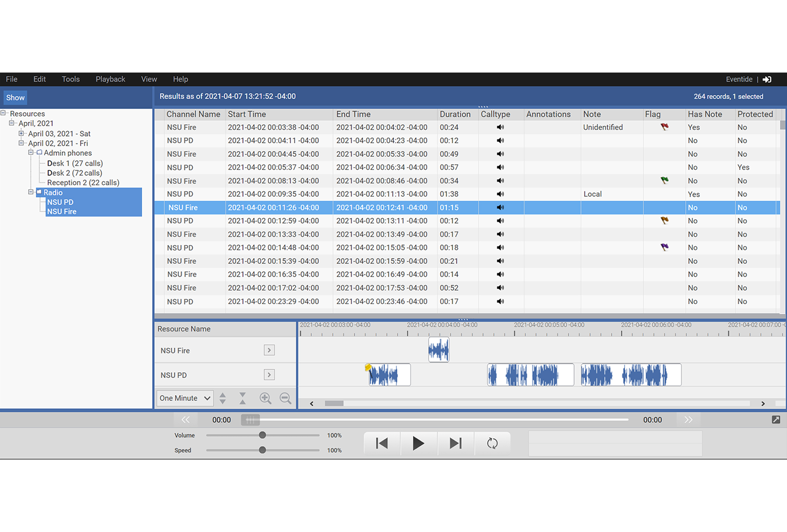Skip to the next recording
787x532 pixels.
(456, 443)
